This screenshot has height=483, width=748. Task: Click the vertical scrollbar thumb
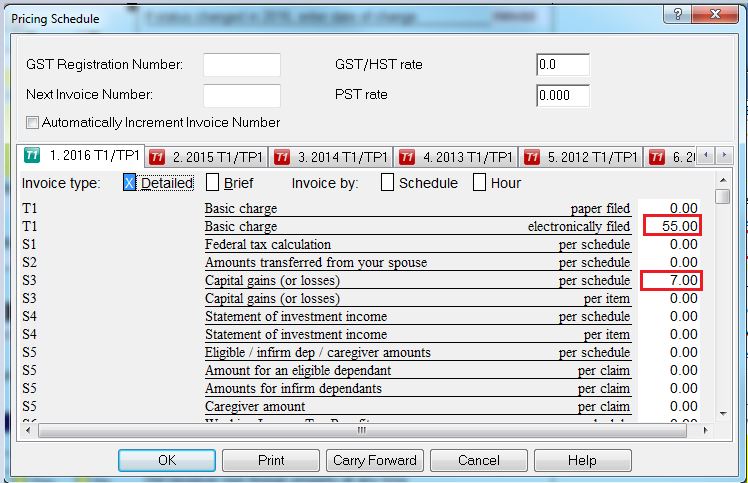coord(723,196)
